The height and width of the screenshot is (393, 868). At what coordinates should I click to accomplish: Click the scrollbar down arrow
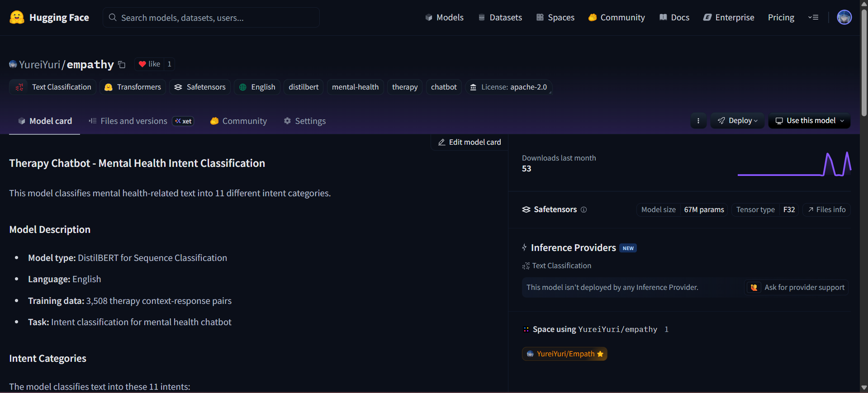[864, 388]
